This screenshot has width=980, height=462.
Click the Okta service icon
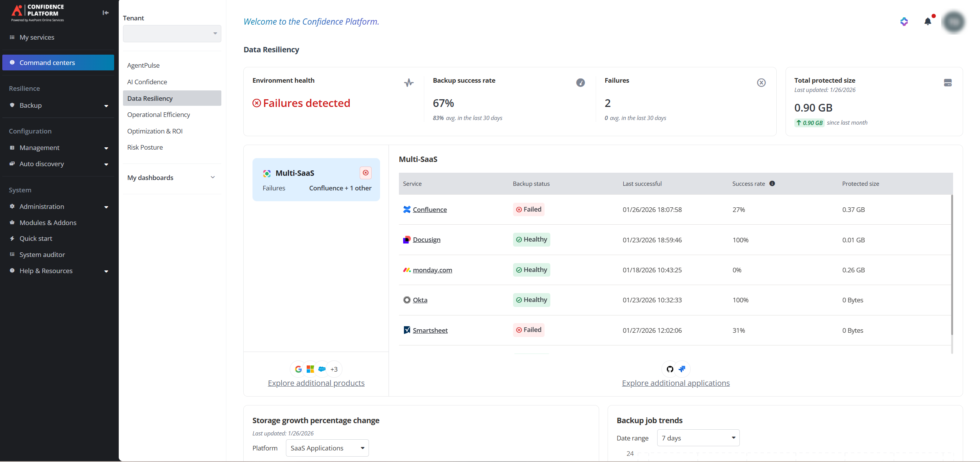click(x=407, y=300)
